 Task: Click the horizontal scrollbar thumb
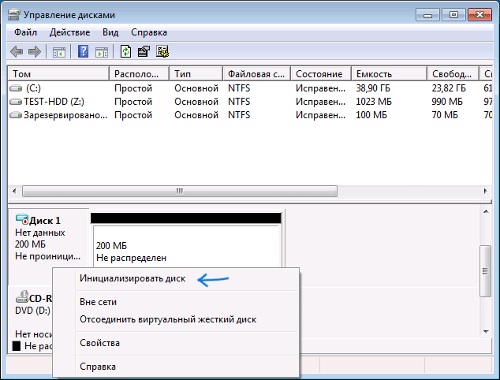click(180, 191)
